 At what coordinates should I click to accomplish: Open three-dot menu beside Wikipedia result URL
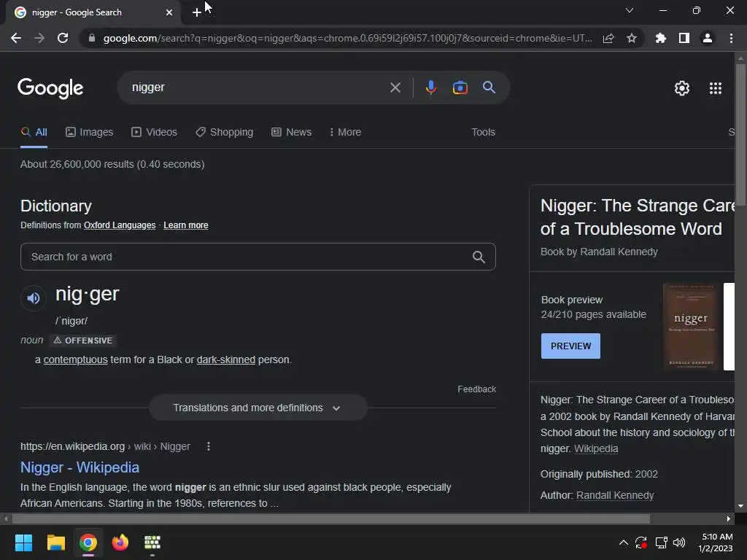click(208, 446)
